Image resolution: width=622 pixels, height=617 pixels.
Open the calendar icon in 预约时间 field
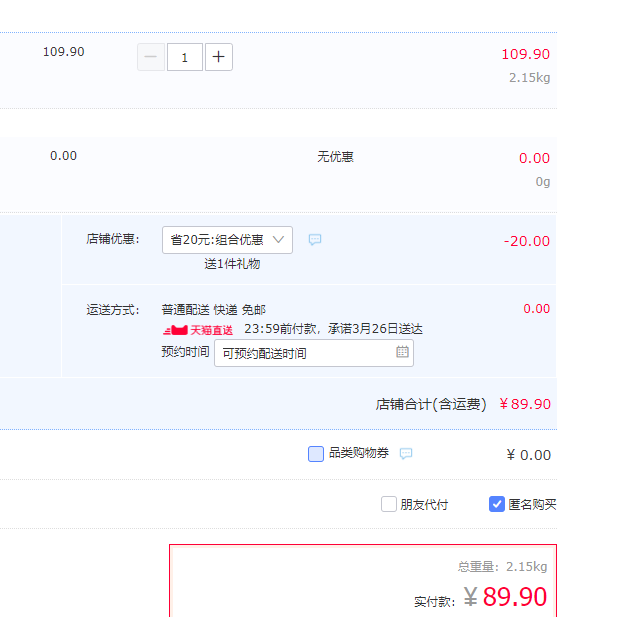tap(402, 352)
